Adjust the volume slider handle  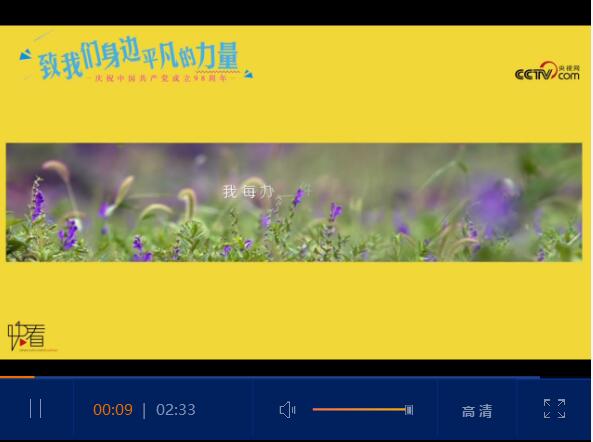(x=409, y=409)
